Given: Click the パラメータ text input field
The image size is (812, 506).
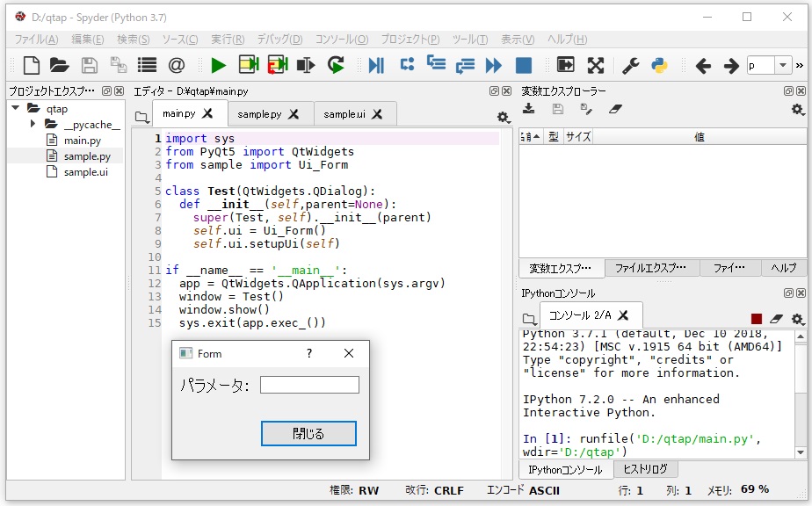Looking at the screenshot, I should [x=309, y=385].
